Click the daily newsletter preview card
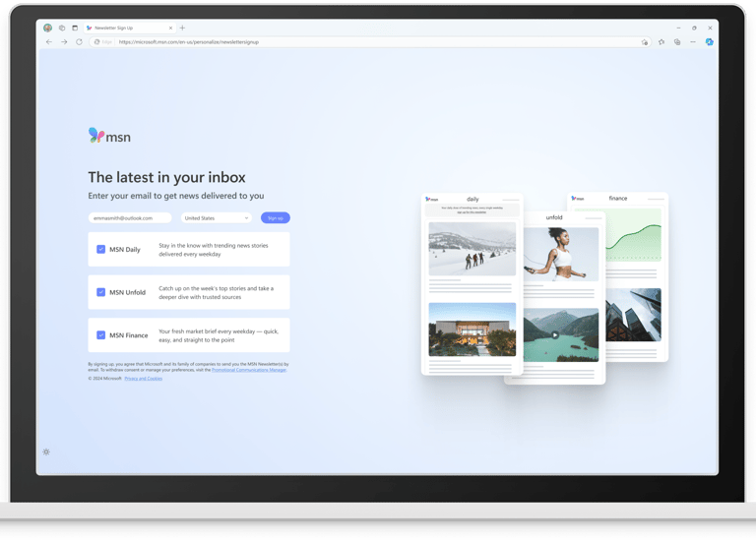This screenshot has height=541, width=756. point(472,284)
